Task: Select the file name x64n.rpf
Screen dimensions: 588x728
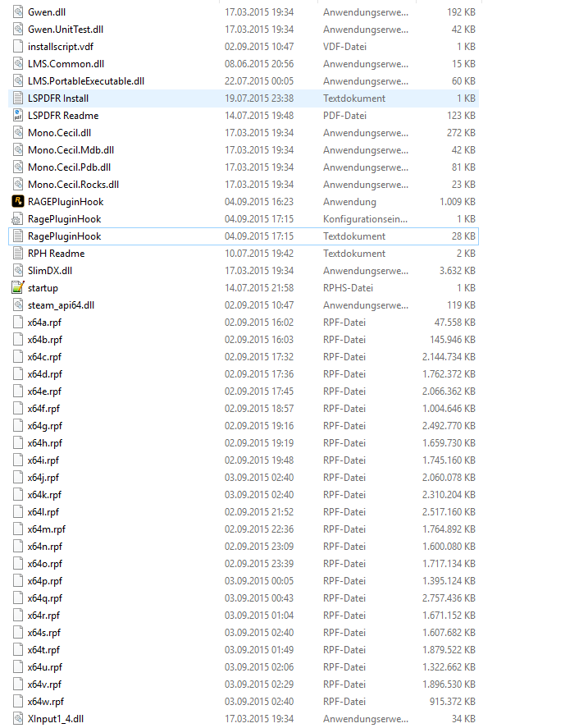Action: coord(44,546)
